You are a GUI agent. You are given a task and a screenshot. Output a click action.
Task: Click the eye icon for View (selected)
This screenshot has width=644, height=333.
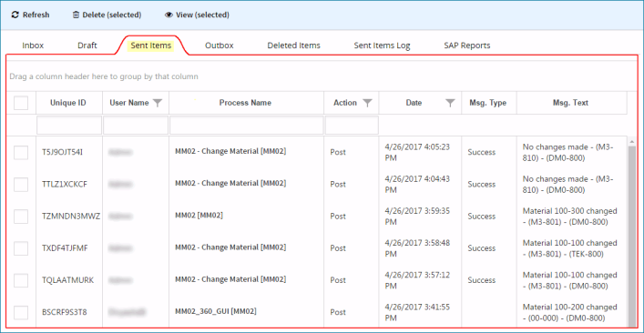click(169, 15)
